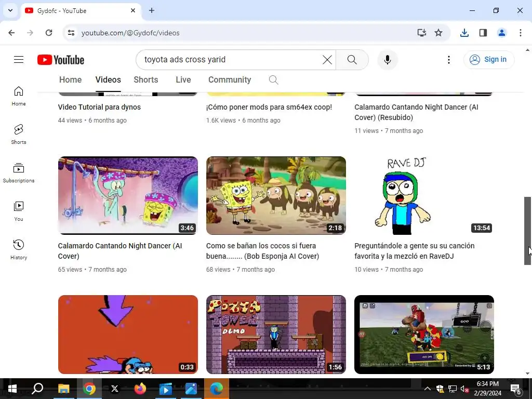Image resolution: width=532 pixels, height=399 pixels.
Task: Click the Sign in button
Action: (489, 60)
